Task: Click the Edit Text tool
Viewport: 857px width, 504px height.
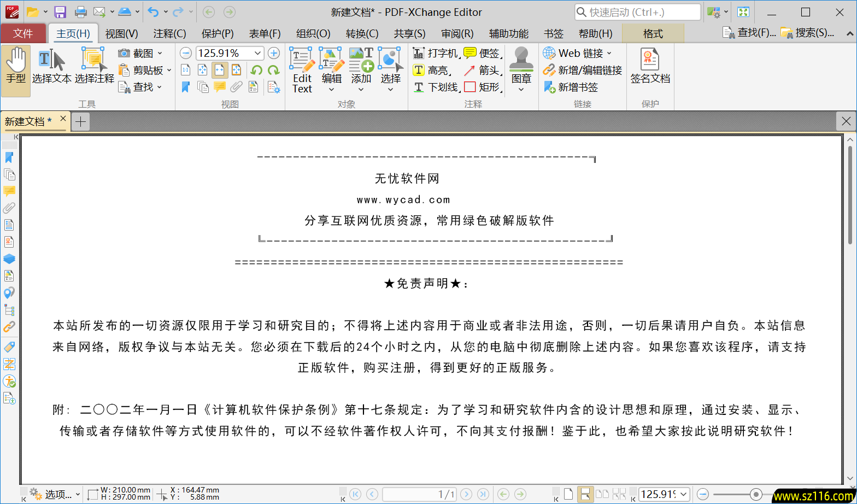Action: (x=302, y=71)
